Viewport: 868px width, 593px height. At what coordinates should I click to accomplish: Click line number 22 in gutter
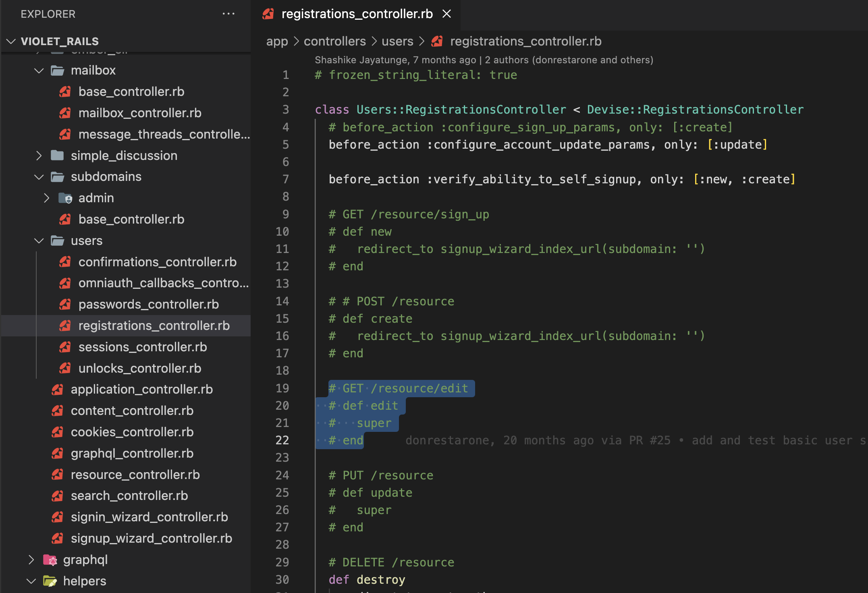pos(282,440)
